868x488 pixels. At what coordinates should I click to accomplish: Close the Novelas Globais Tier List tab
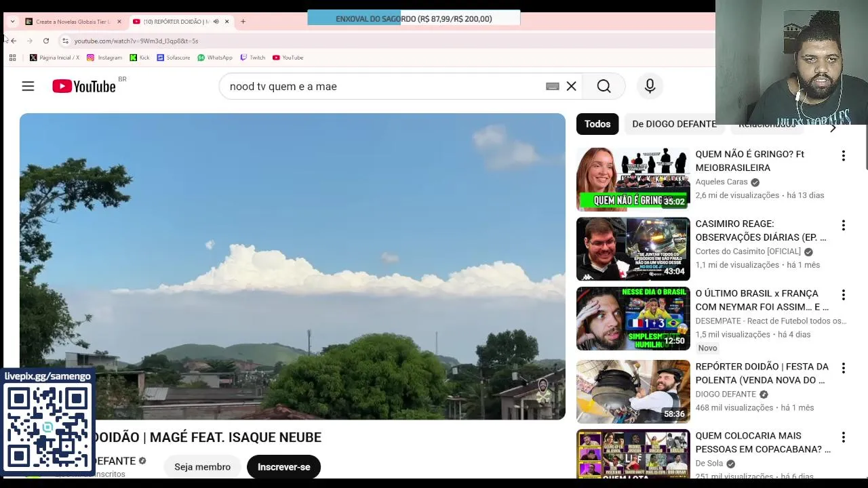[119, 22]
